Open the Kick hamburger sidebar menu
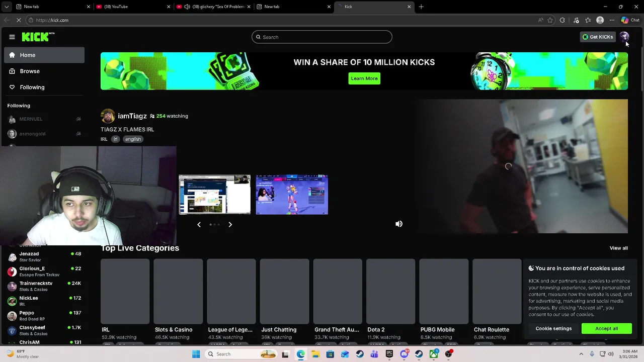The height and width of the screenshot is (362, 644). pyautogui.click(x=12, y=37)
